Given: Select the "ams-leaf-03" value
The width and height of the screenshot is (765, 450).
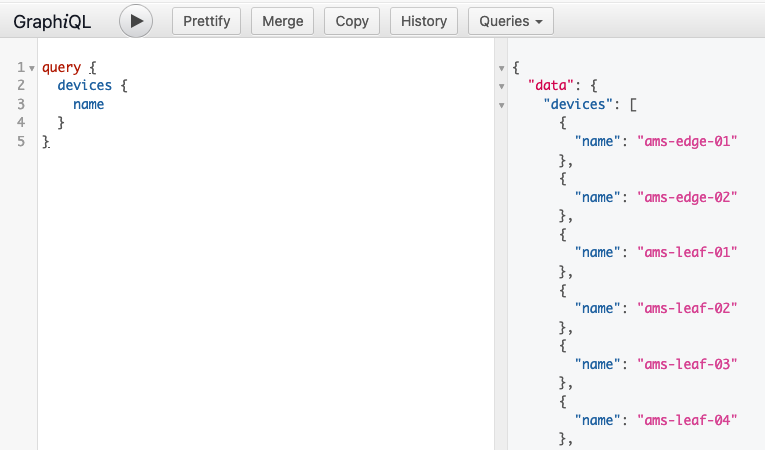Looking at the screenshot, I should [687, 364].
